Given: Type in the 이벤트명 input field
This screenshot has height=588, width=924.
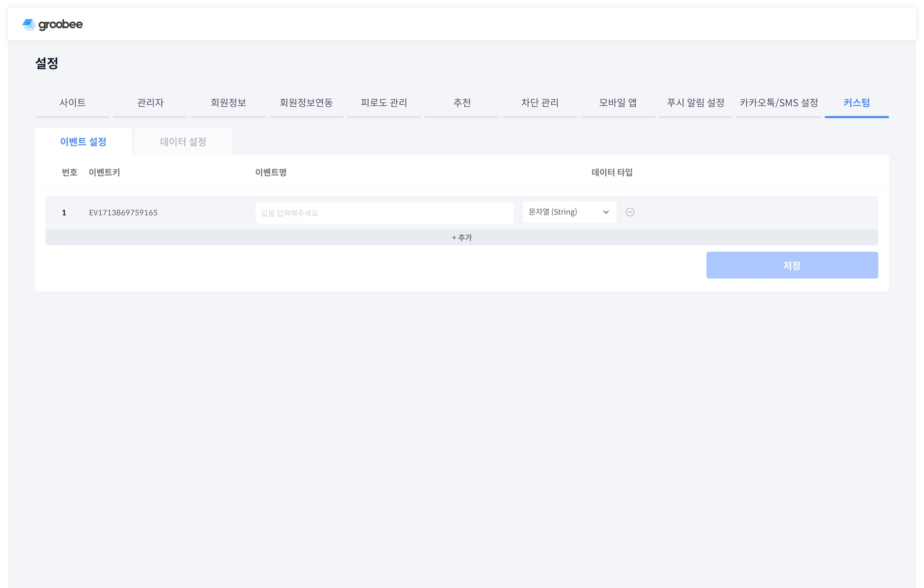Looking at the screenshot, I should (384, 213).
